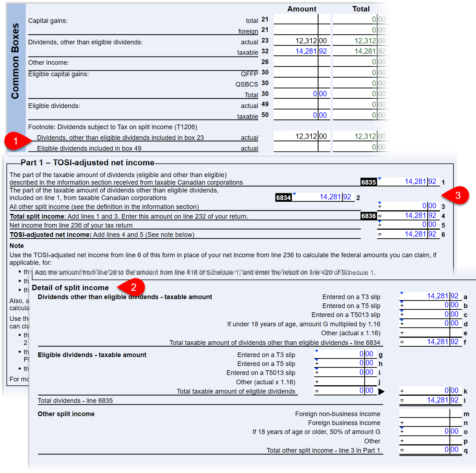
Task: Click the QFFP box 30 amount field
Action: pyautogui.click(x=302, y=72)
